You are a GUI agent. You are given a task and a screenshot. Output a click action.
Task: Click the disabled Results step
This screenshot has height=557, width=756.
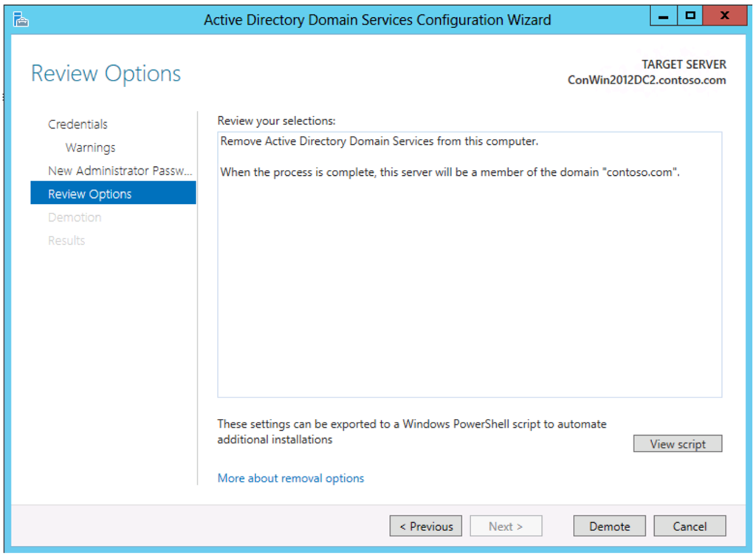tap(66, 240)
